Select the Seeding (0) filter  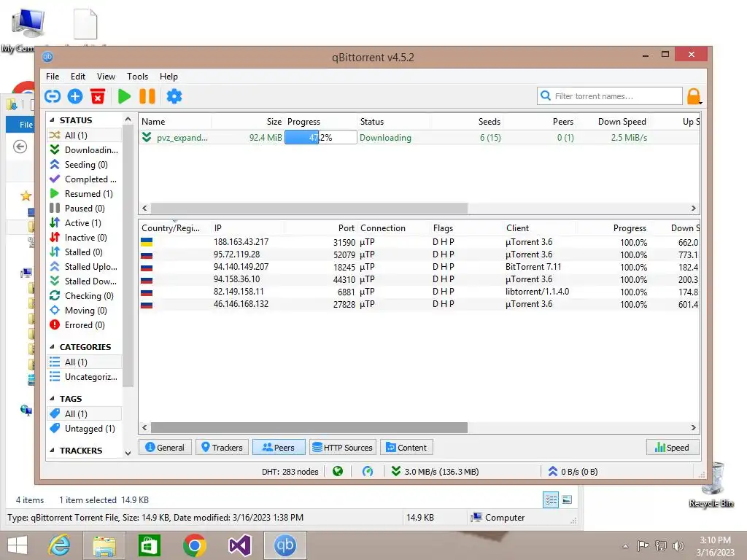pos(84,165)
